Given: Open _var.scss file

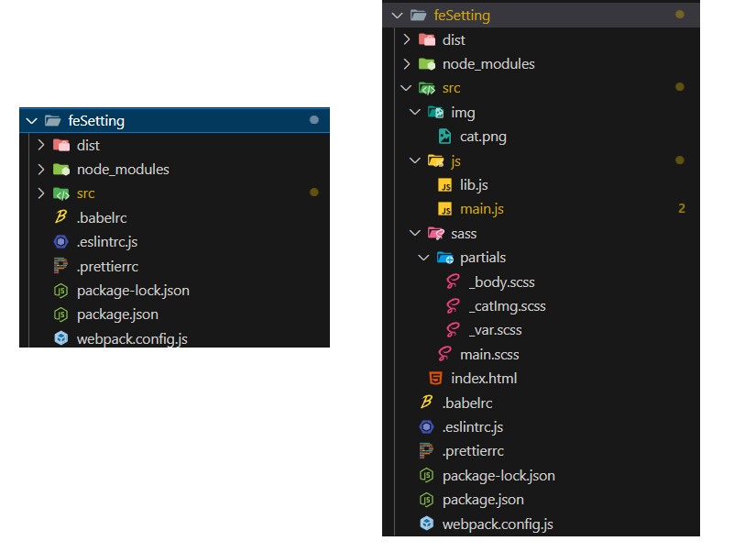Looking at the screenshot, I should [x=495, y=330].
